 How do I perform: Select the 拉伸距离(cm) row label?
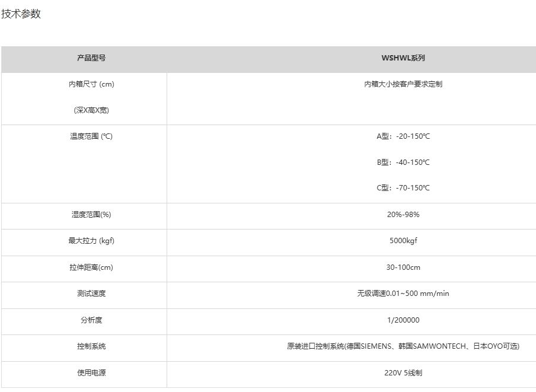click(x=91, y=267)
